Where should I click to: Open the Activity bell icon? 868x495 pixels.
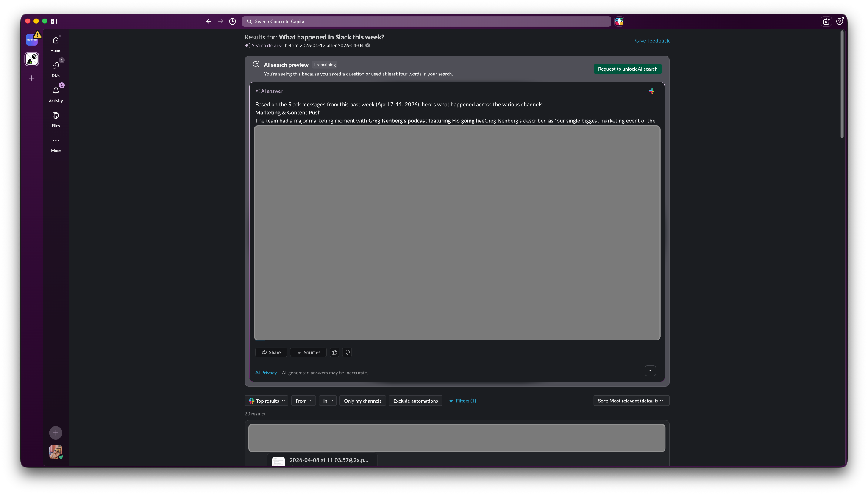[56, 94]
